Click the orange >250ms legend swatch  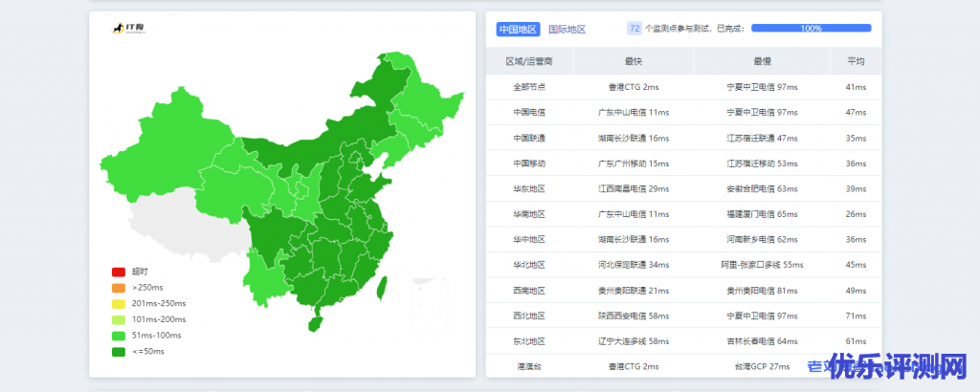[119, 288]
